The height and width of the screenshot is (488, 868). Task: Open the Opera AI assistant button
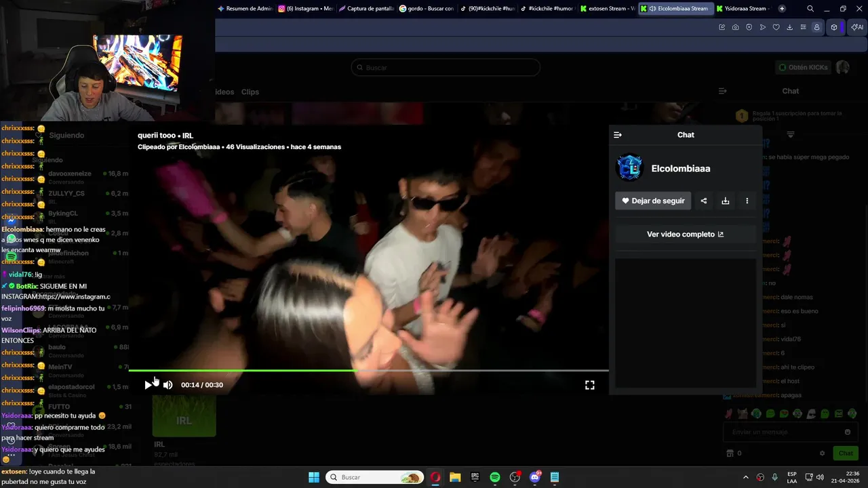click(x=857, y=27)
